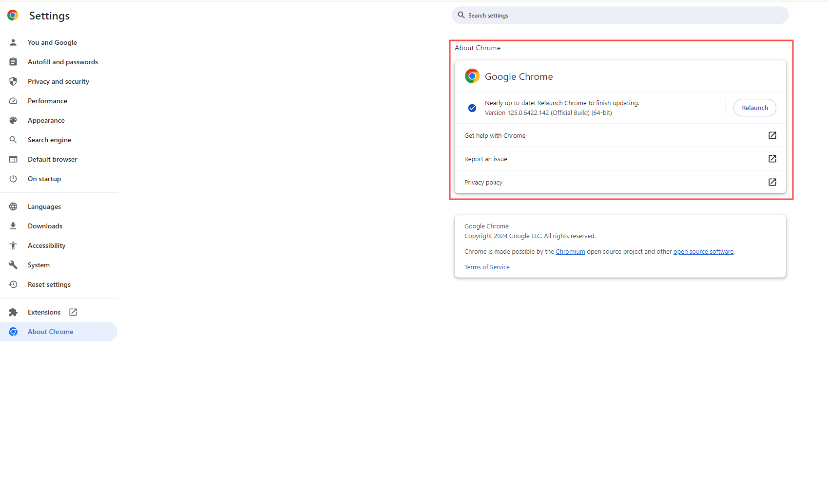
Task: Open Autofill and passwords section
Action: (63, 62)
